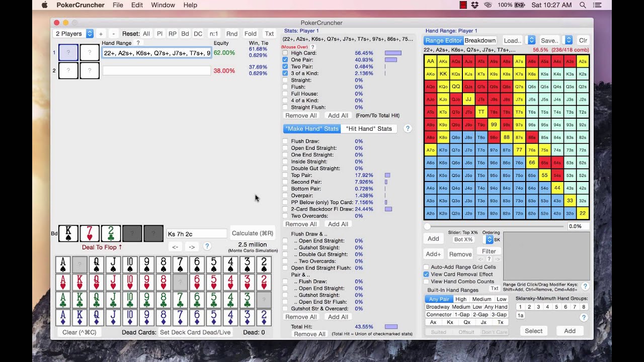
Task: Click Clear board button
Action: (x=79, y=332)
